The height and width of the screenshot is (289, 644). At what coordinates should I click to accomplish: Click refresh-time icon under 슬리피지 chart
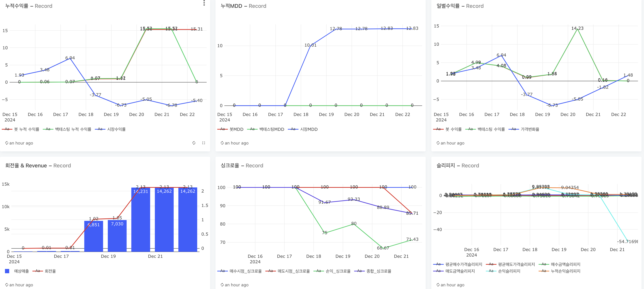438,285
